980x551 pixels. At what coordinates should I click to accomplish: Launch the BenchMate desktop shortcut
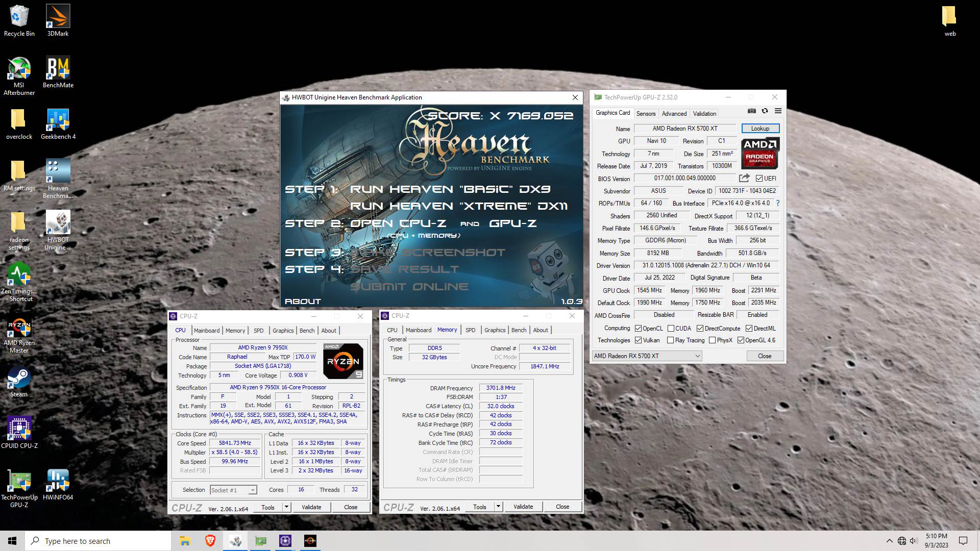58,72
